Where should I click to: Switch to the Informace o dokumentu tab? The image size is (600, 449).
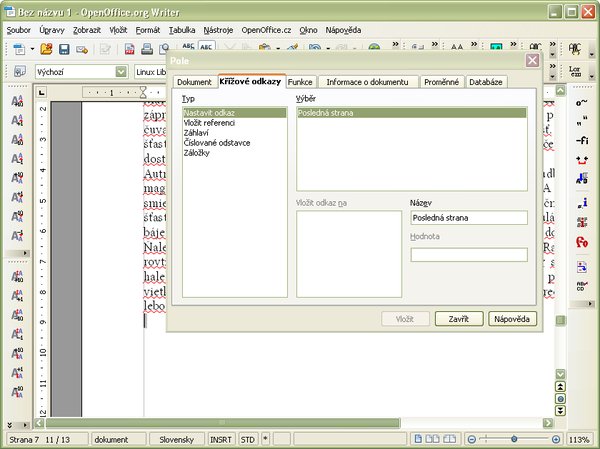[367, 82]
